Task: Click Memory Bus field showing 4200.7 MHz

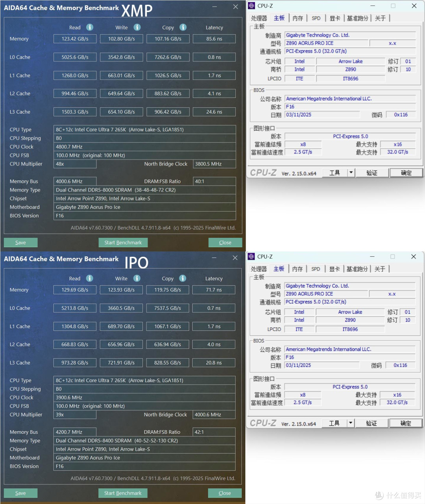Action: (75, 432)
